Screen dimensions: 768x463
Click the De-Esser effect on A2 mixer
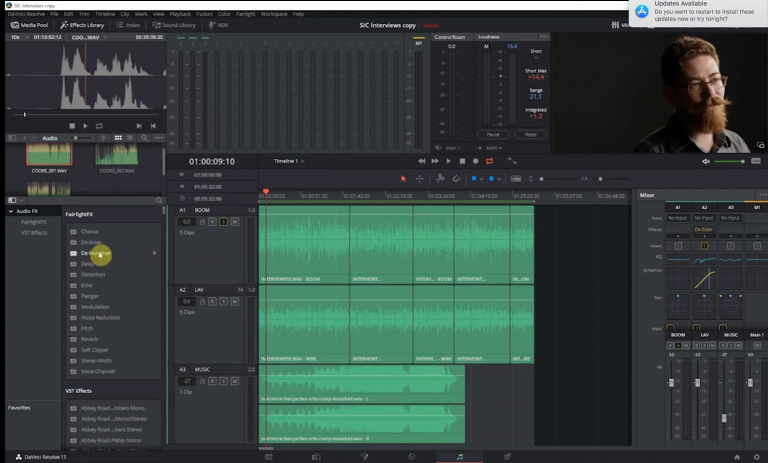(703, 229)
